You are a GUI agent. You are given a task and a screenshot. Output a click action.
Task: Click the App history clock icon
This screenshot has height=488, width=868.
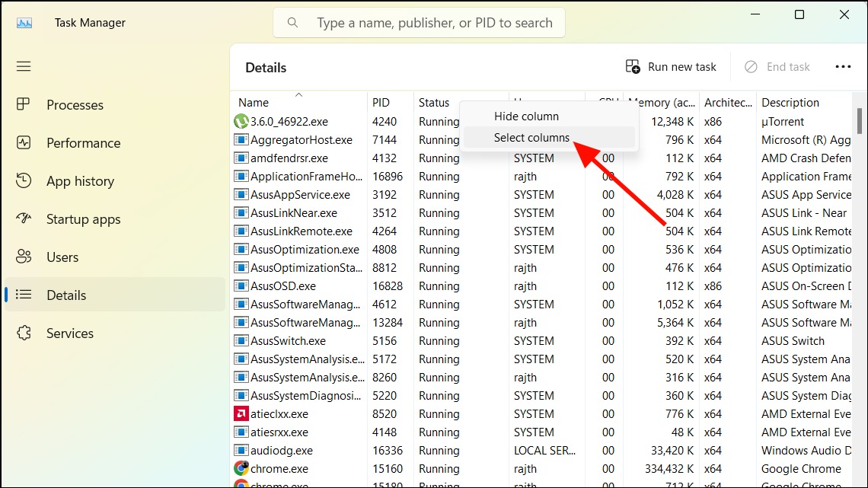(x=24, y=180)
